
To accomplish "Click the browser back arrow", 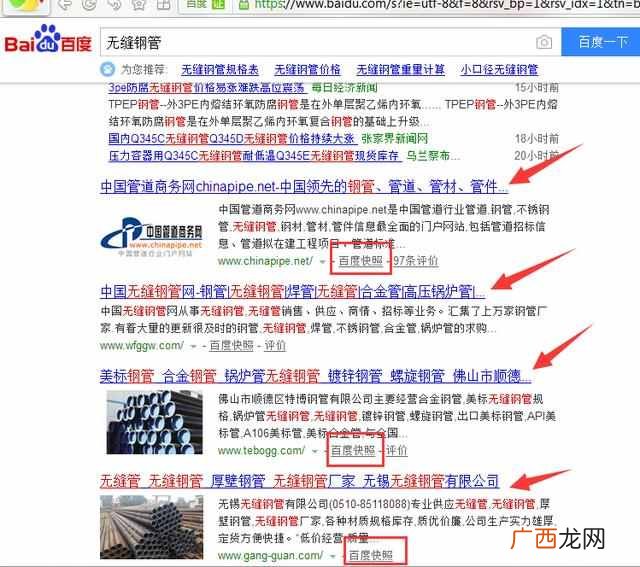I will [x=64, y=4].
